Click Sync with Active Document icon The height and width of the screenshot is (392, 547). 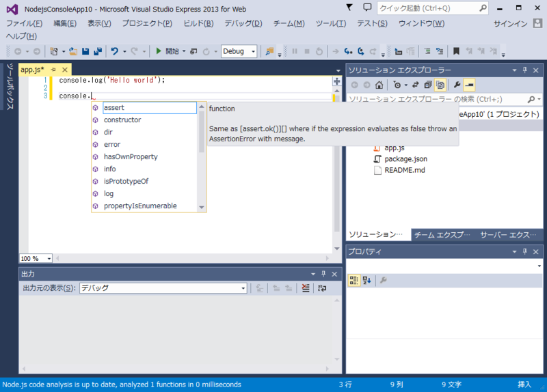click(x=416, y=85)
